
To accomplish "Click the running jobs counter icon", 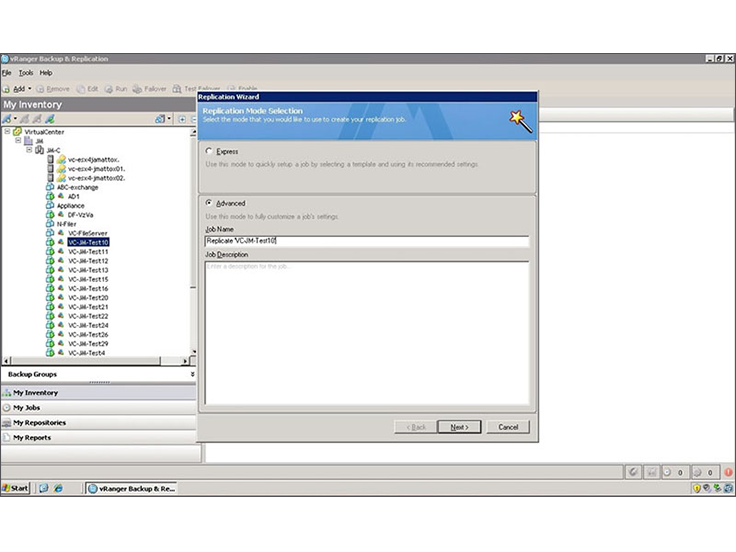I will (667, 472).
